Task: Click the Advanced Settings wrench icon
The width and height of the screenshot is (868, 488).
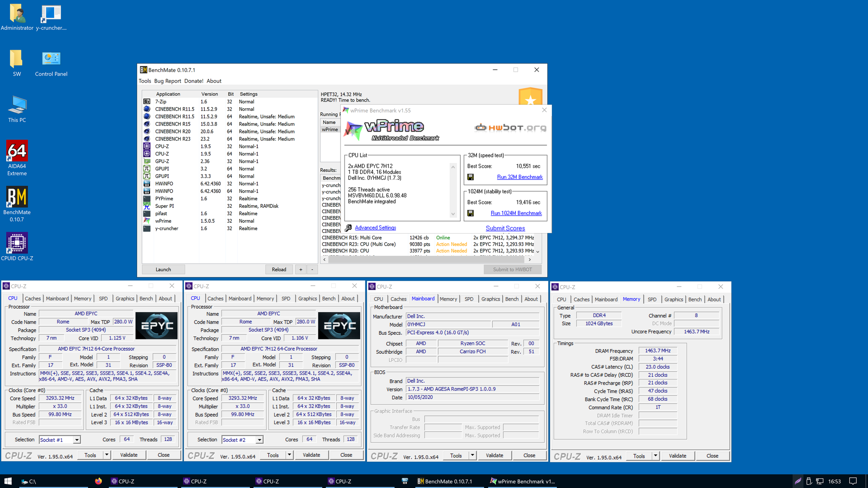Action: [x=348, y=228]
